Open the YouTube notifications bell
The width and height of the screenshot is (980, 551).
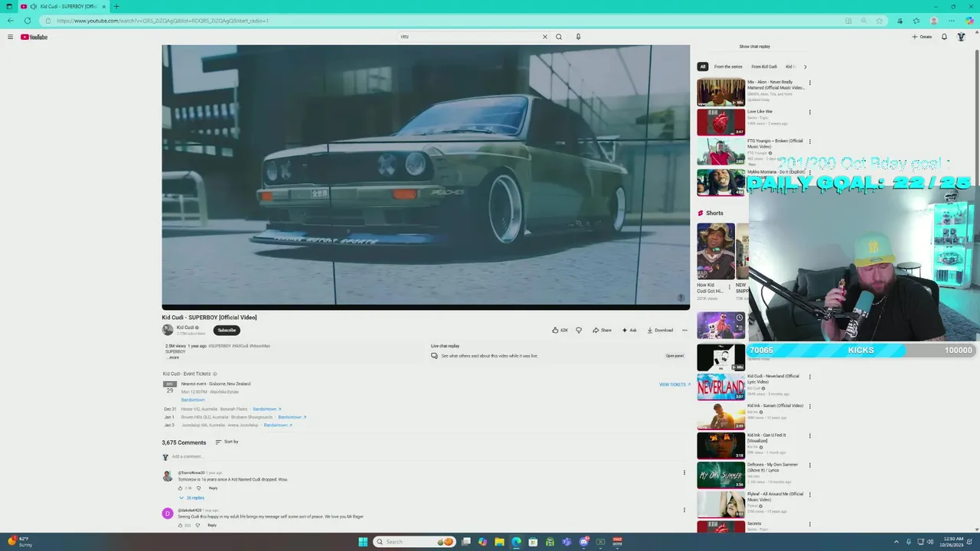(944, 37)
